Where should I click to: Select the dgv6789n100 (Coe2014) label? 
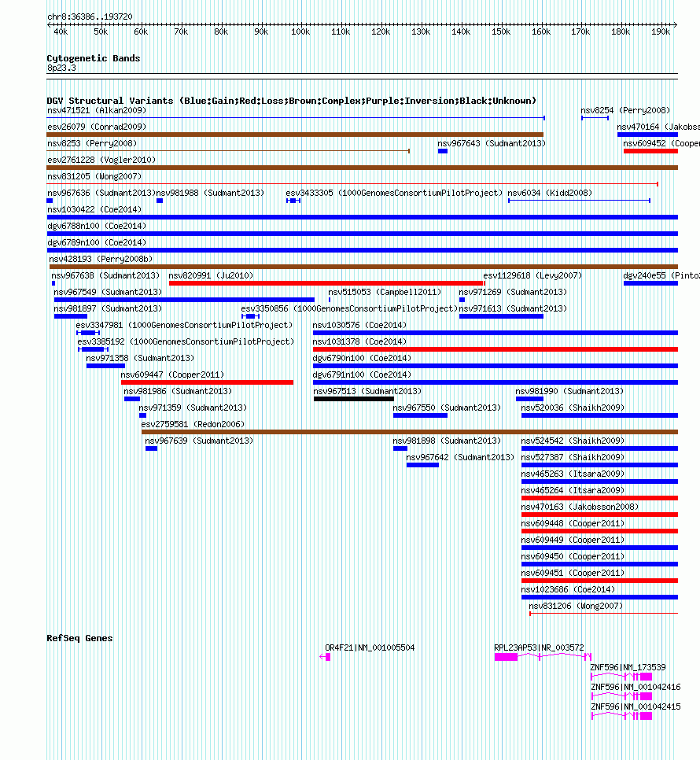97,242
